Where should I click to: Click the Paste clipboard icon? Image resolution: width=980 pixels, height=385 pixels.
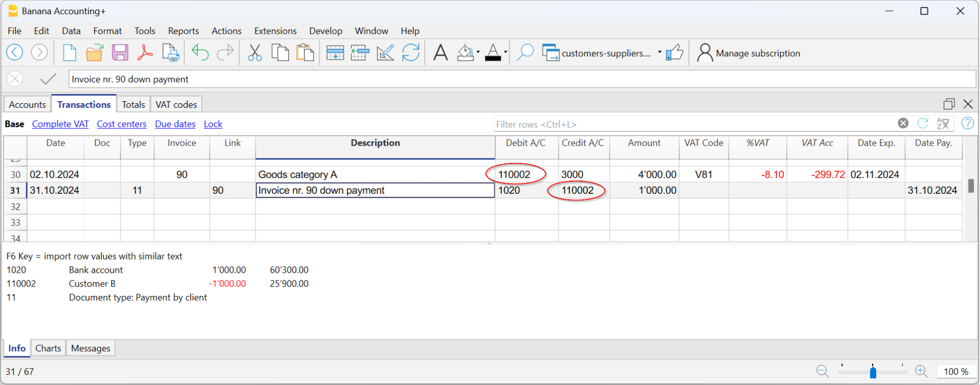tap(305, 53)
